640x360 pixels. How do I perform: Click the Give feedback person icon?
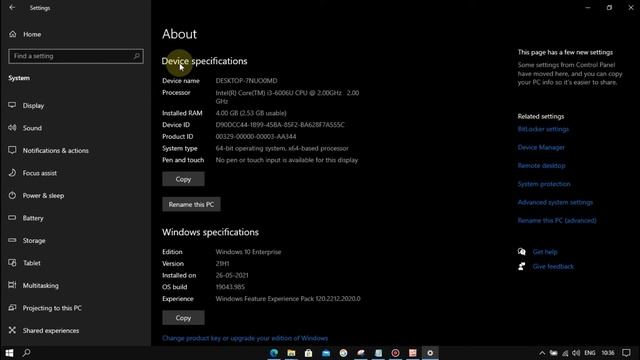pos(522,266)
